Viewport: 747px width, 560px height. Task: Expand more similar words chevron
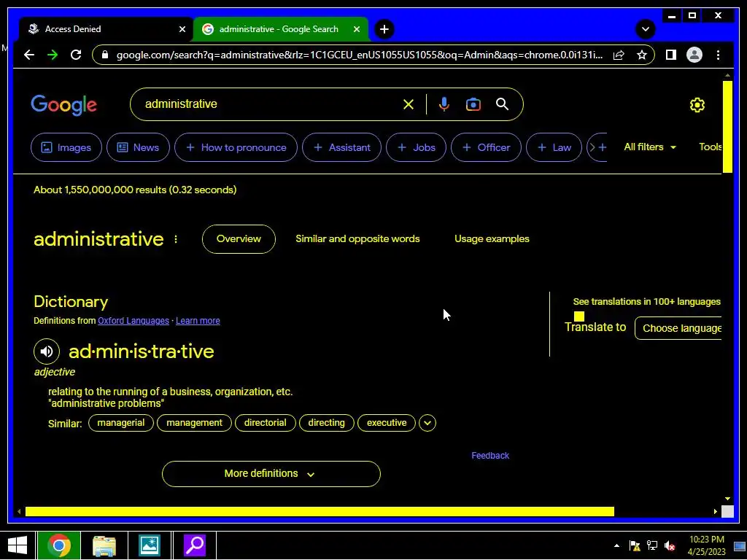point(427,423)
